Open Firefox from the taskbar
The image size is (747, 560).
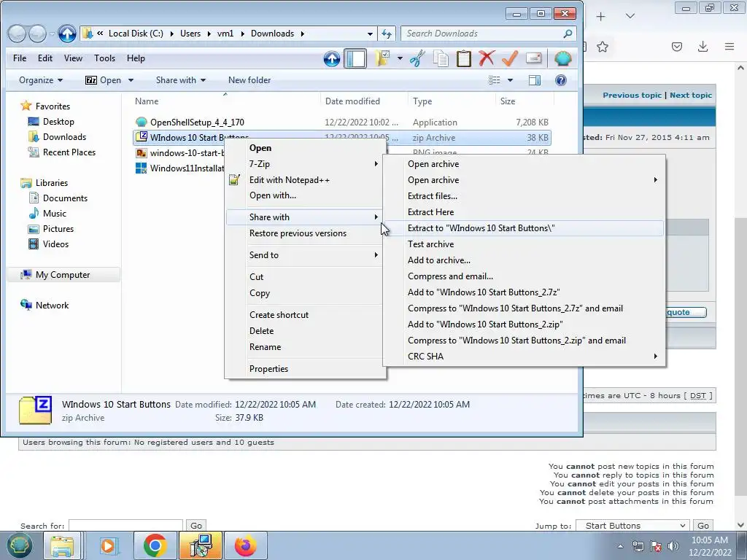(x=246, y=545)
